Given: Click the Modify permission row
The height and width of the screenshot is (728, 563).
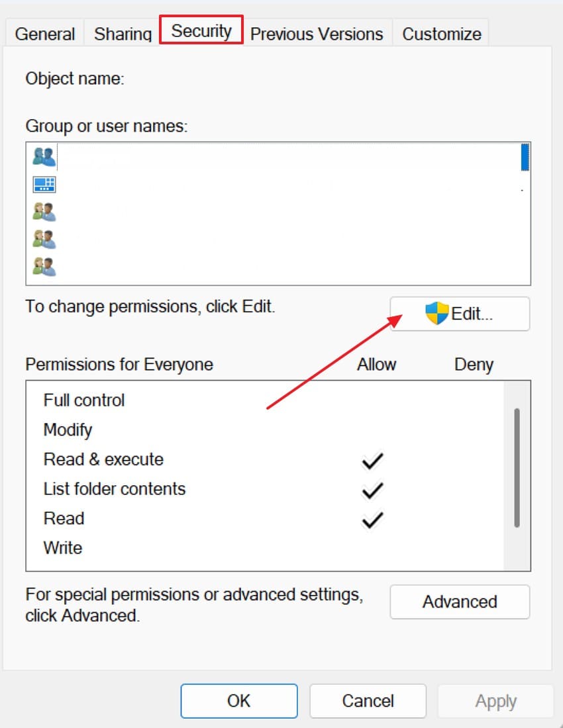Looking at the screenshot, I should [x=265, y=430].
